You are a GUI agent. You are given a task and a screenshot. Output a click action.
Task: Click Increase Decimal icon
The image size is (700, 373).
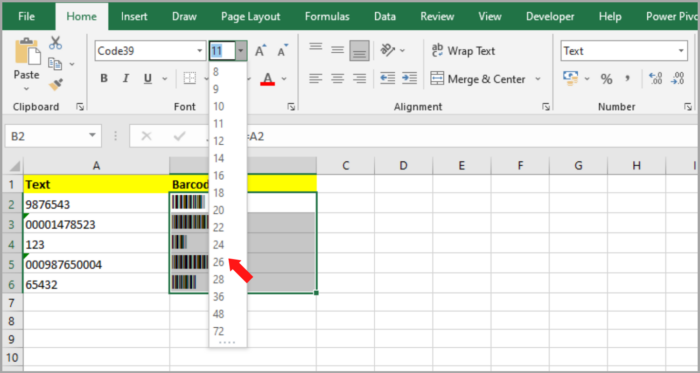[x=655, y=79]
